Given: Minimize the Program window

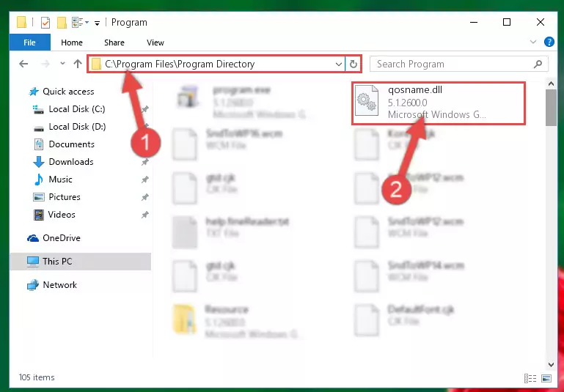Looking at the screenshot, I should click(474, 22).
